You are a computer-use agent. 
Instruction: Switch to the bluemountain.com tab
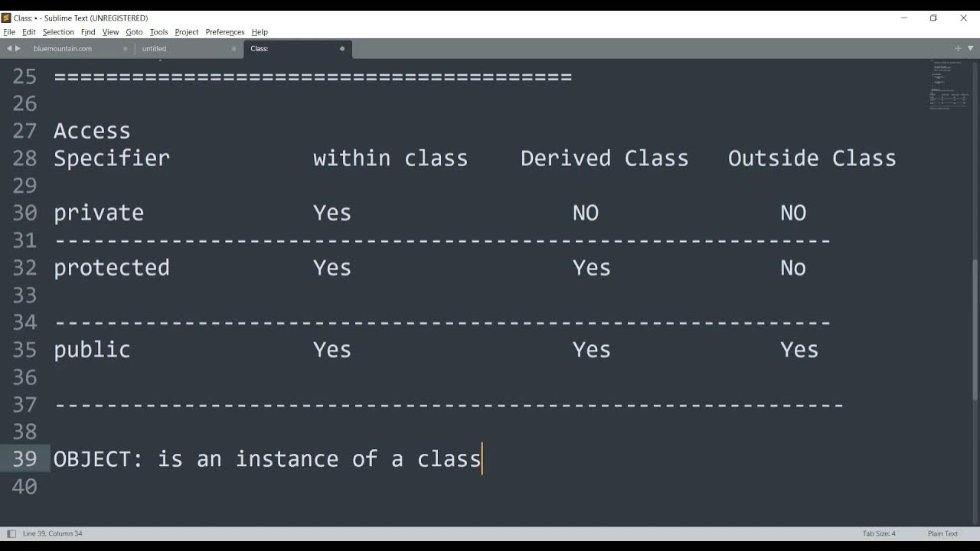(x=63, y=49)
